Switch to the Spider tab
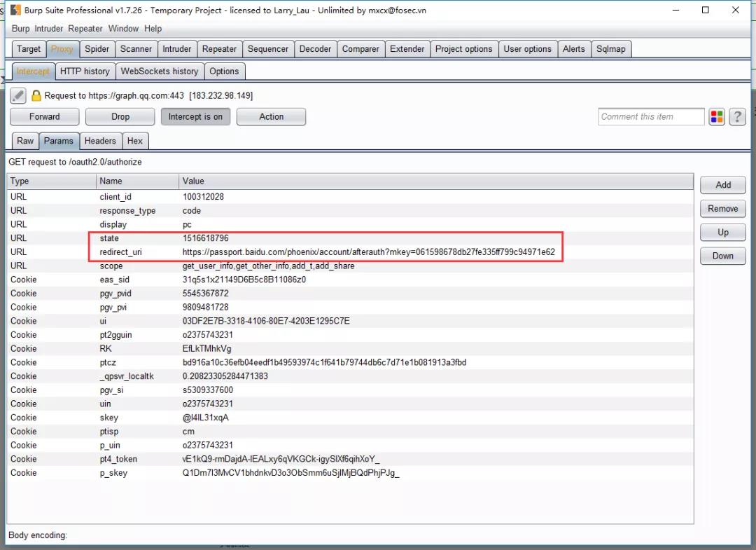 [97, 49]
